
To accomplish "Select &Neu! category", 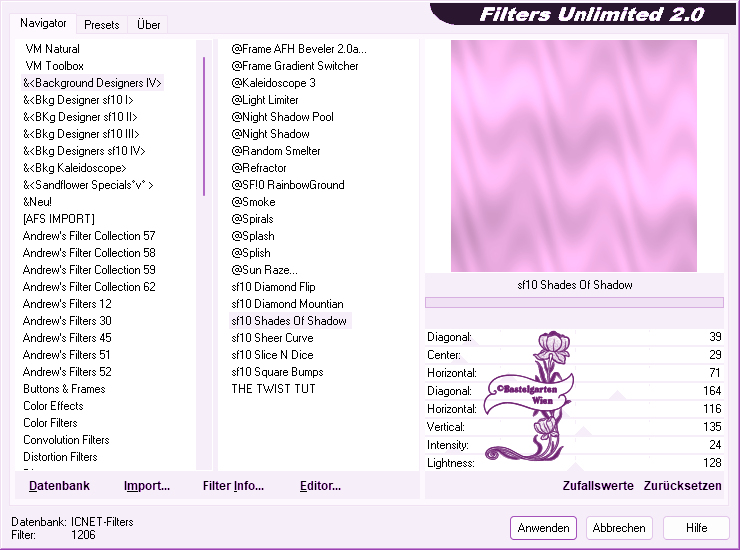I will pyautogui.click(x=37, y=202).
